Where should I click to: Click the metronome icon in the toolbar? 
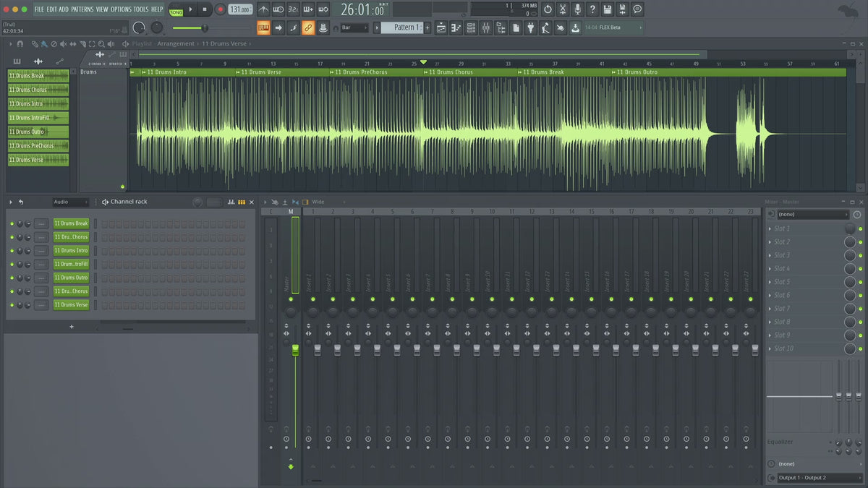tap(263, 9)
